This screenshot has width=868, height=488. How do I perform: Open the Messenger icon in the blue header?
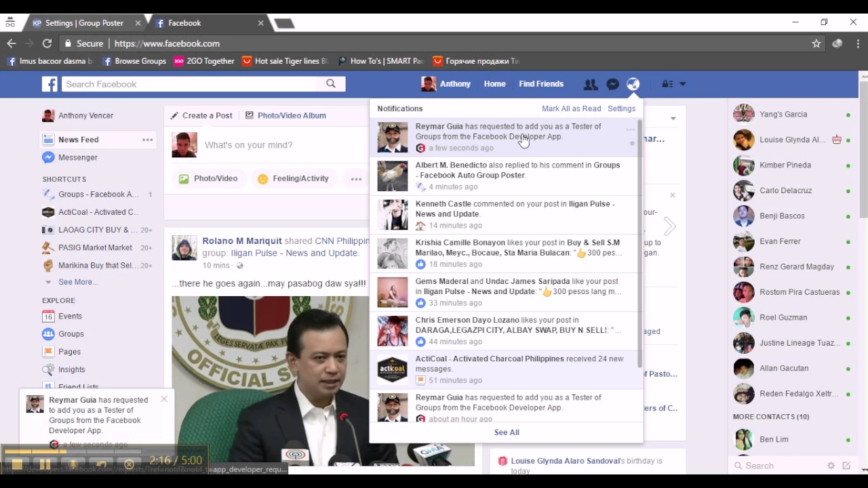coord(612,84)
